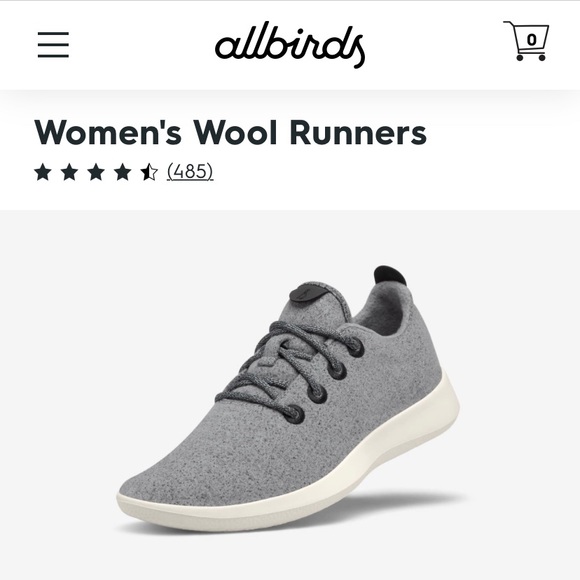580x580 pixels.
Task: Click the Women's Wool Runners product title
Action: (230, 133)
